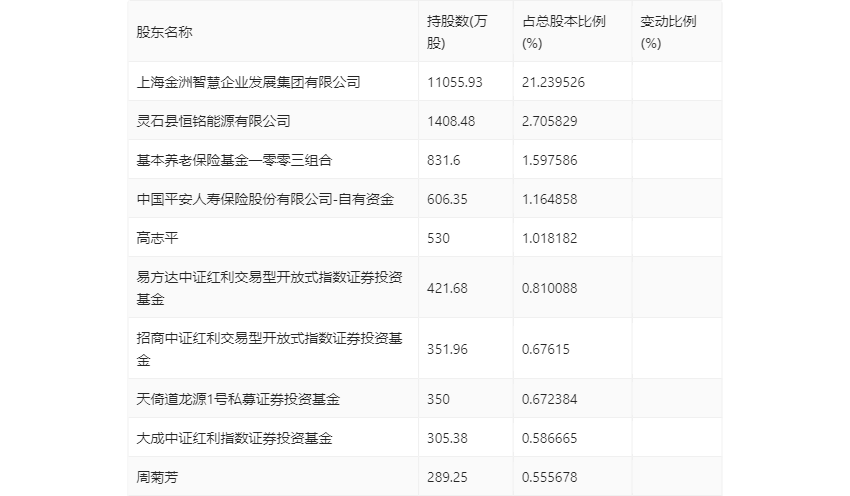Select the percentage 21.239526
This screenshot has width=850, height=496.
click(x=553, y=82)
